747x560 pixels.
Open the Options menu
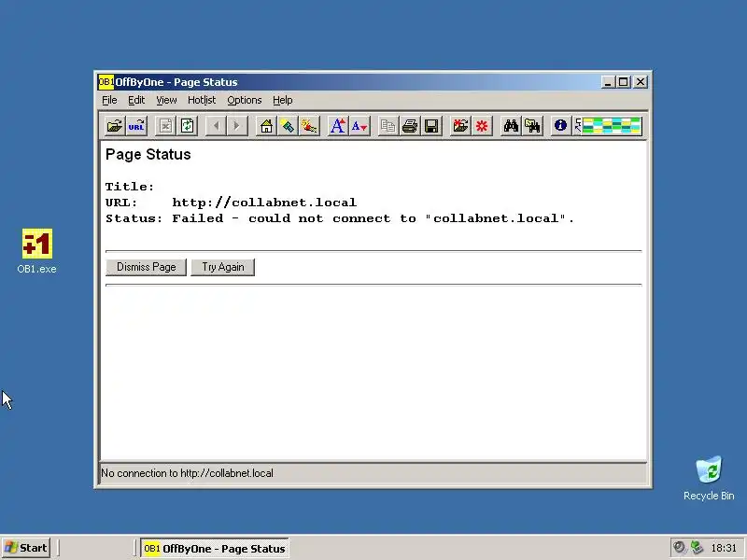[245, 100]
